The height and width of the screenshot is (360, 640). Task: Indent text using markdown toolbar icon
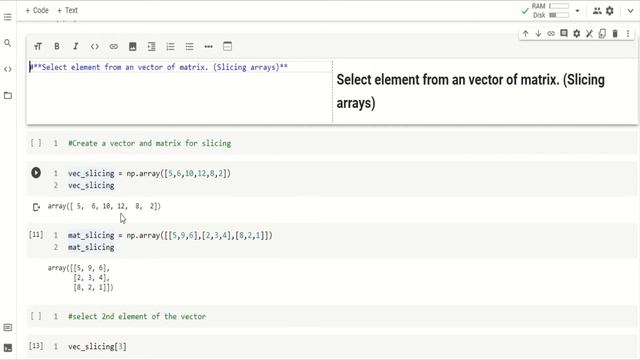[x=151, y=47]
